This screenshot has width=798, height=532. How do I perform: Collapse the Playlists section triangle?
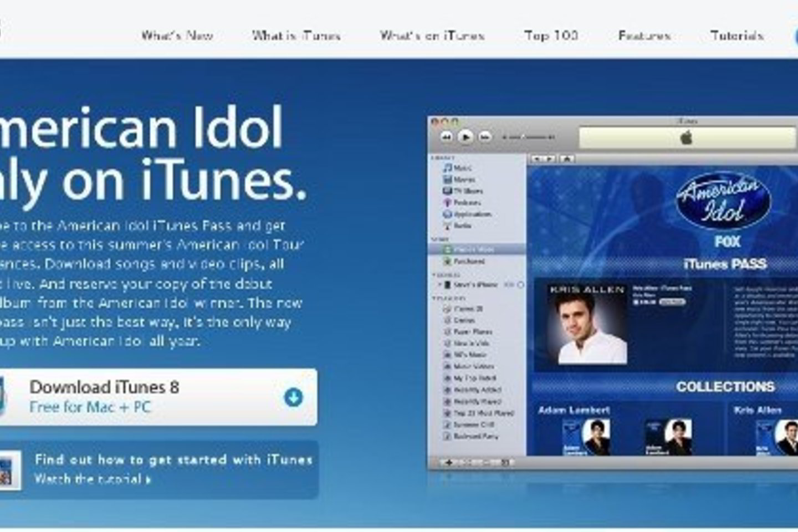pyautogui.click(x=434, y=298)
